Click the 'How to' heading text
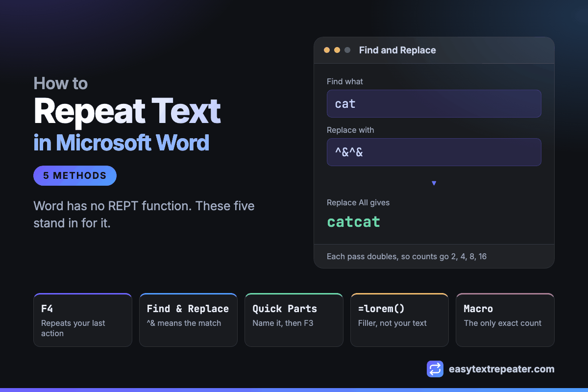Image resolution: width=588 pixels, height=392 pixels. click(x=61, y=83)
